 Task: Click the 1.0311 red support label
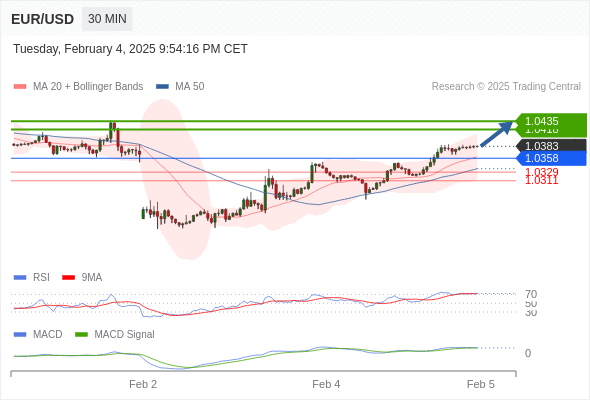pos(541,181)
